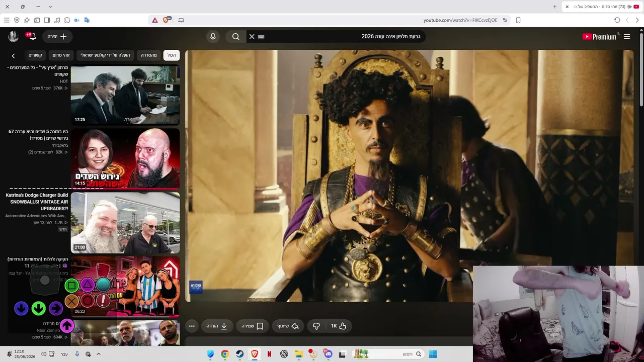Viewport: 644px width, 362px height.
Task: Go to the YouTube Premium home logo
Action: [x=599, y=37]
